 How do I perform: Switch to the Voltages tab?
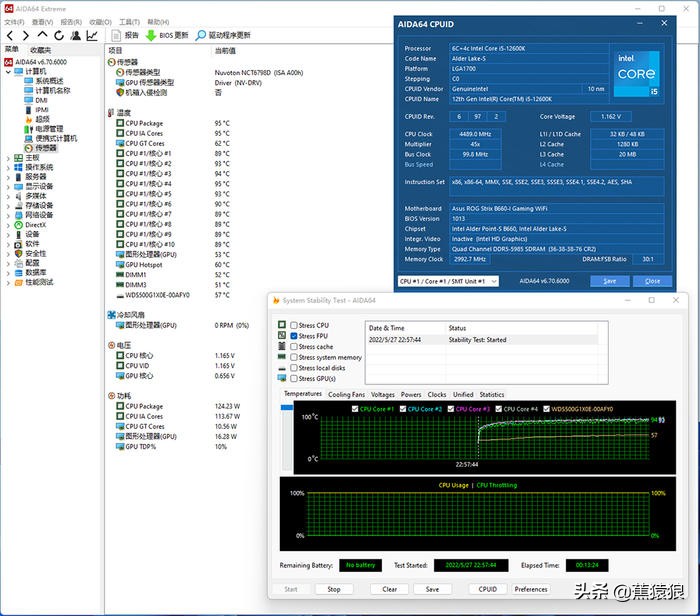coord(383,395)
